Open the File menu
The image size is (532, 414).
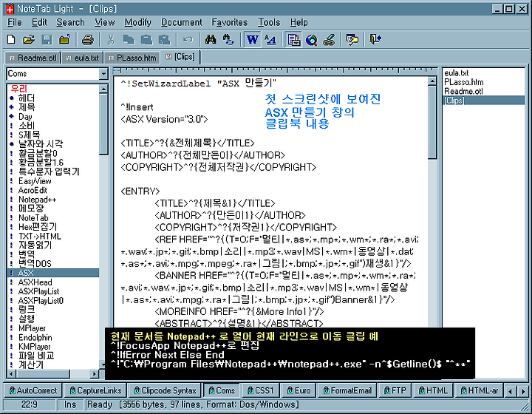15,22
